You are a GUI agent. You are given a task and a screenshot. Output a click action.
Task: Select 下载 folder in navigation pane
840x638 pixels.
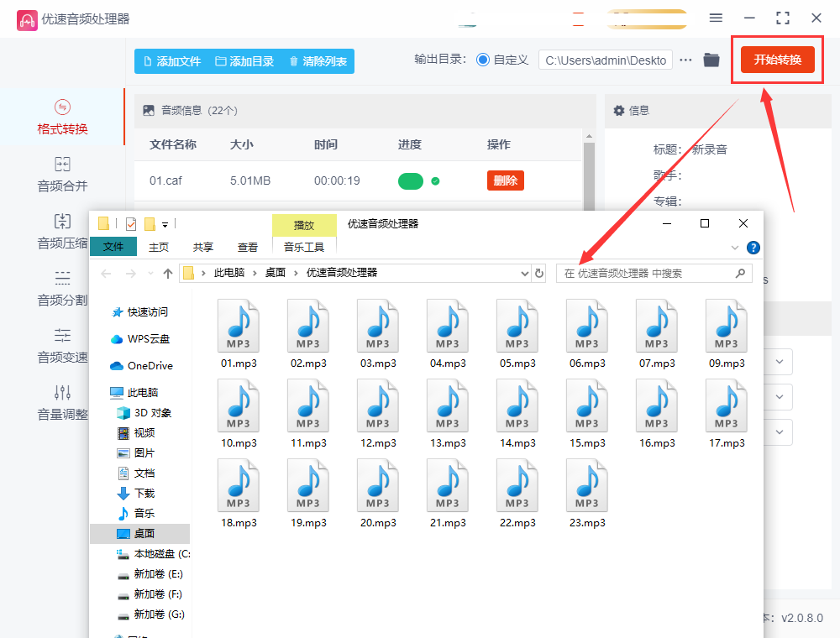136,493
